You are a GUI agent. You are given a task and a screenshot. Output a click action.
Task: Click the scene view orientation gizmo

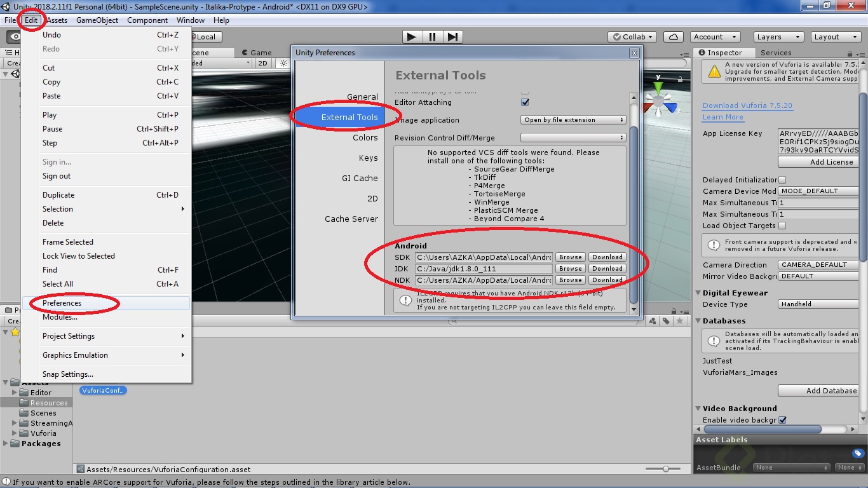point(660,100)
